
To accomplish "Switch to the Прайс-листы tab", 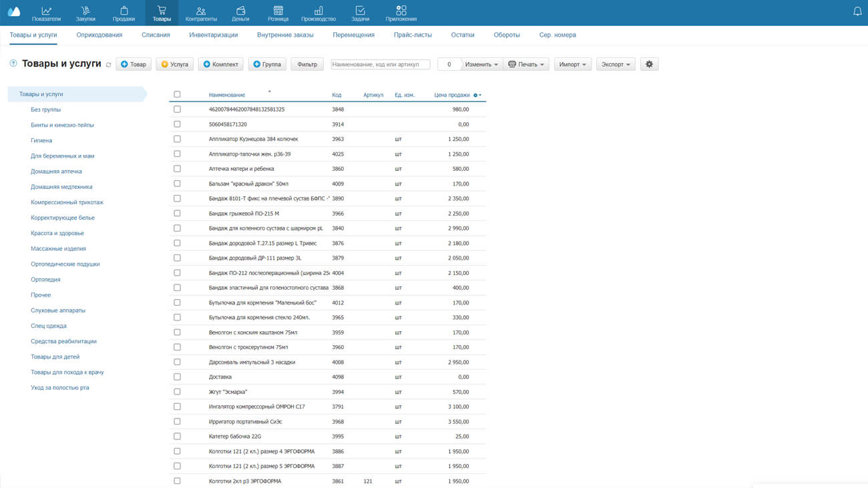I will point(413,35).
